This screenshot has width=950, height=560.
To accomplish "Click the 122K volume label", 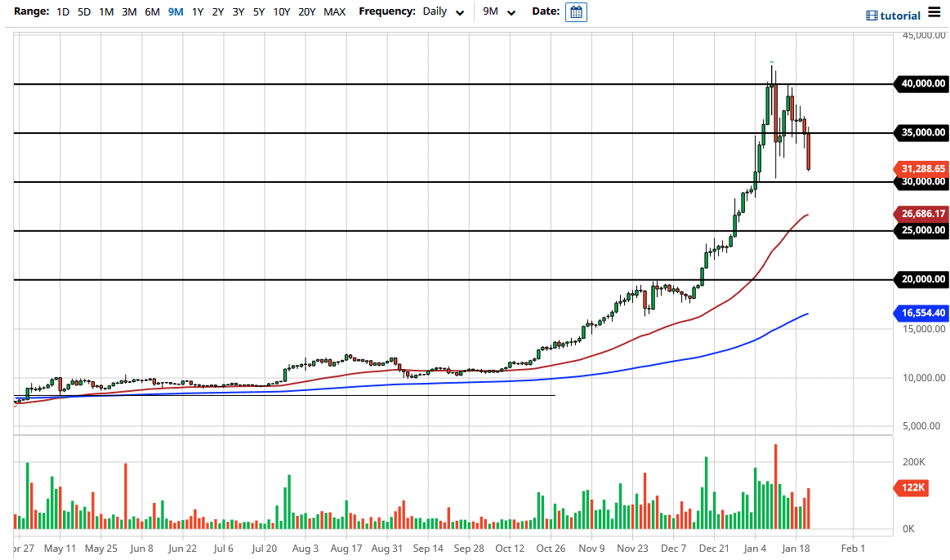I will tap(912, 487).
